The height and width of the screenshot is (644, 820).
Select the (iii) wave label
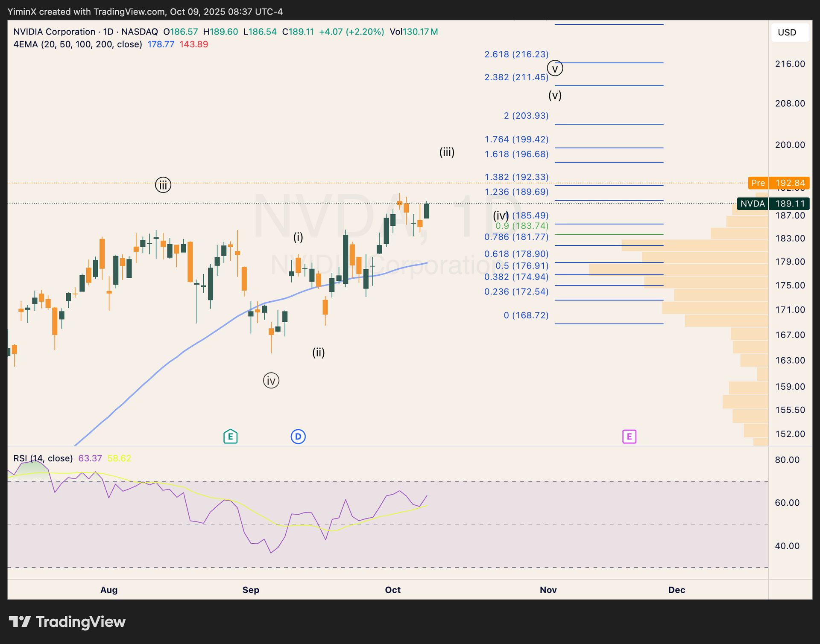[x=447, y=152]
